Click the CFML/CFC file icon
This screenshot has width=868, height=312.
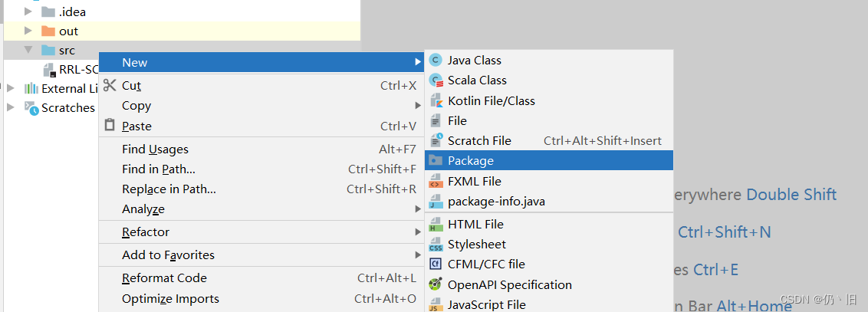(436, 264)
